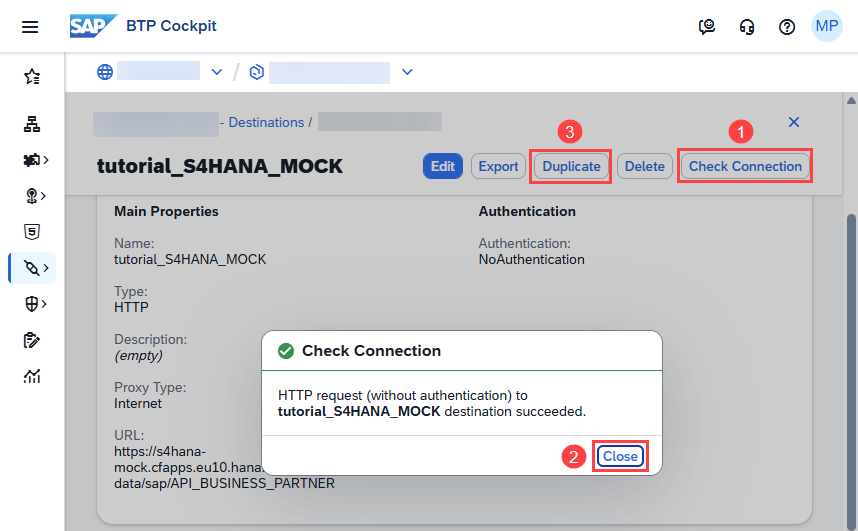Expand the Connectivity sidebar submenu arrow

[46, 268]
